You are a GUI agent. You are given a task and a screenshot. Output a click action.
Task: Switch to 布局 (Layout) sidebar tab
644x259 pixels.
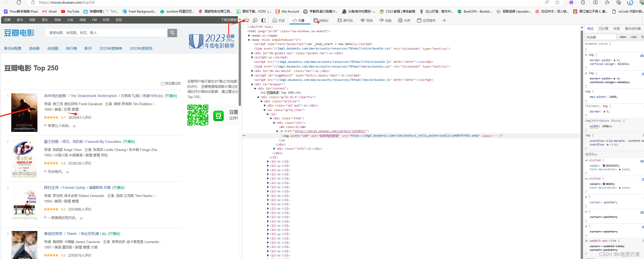(617, 29)
